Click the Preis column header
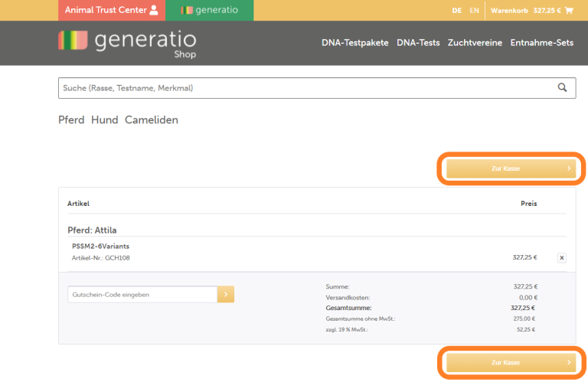This screenshot has width=588, height=392. [x=529, y=204]
